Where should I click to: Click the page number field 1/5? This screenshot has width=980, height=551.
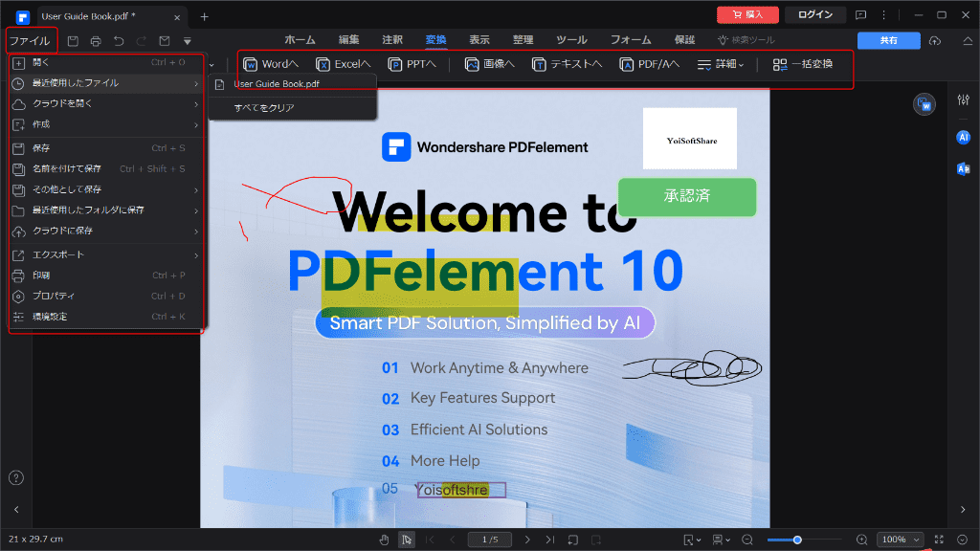[x=490, y=540]
